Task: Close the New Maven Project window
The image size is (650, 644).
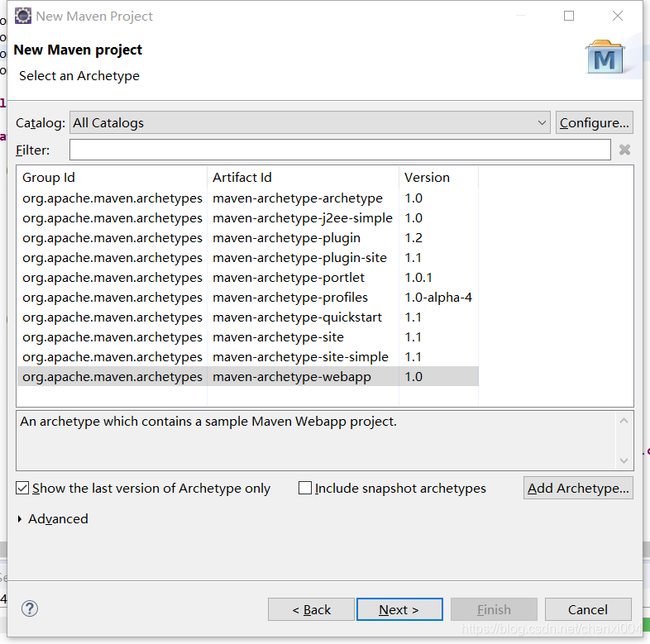Action: pyautogui.click(x=618, y=16)
